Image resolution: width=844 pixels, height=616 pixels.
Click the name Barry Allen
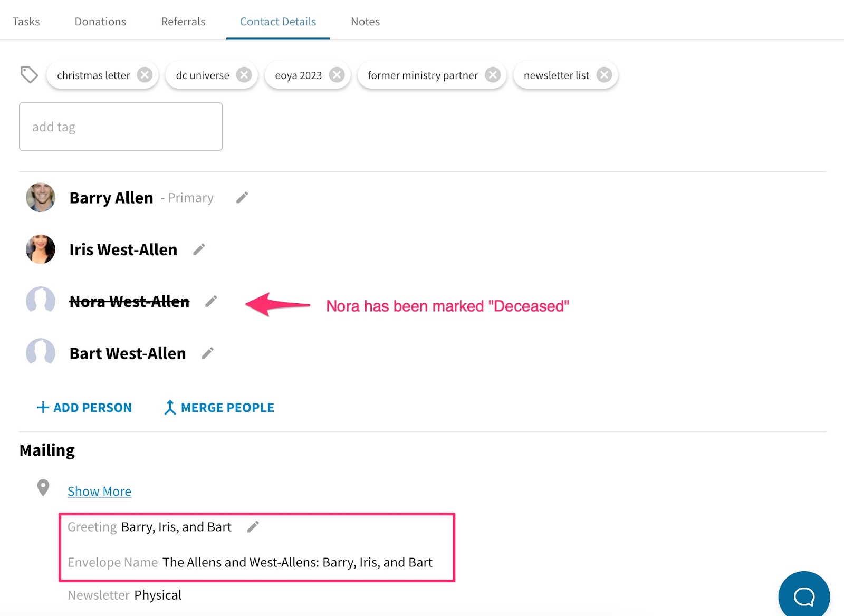pos(111,198)
